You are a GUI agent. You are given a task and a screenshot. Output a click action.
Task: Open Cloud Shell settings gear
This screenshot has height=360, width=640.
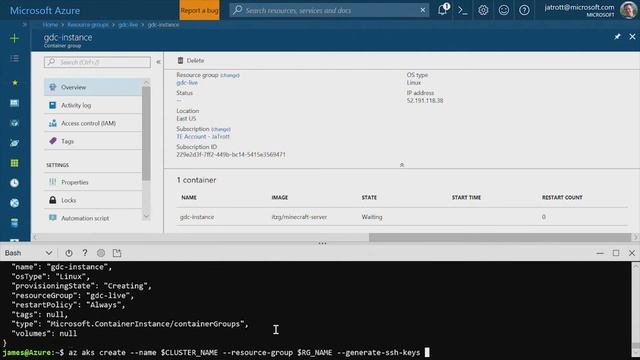[101, 253]
